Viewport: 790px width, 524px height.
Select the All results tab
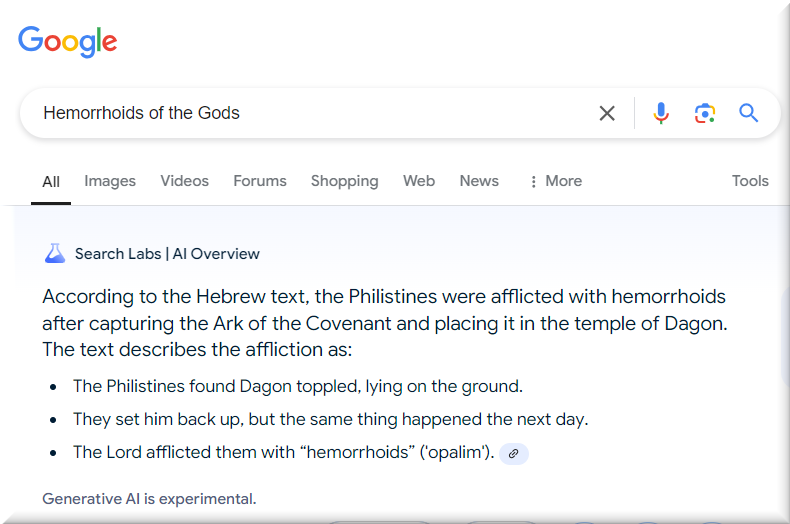[x=51, y=182]
